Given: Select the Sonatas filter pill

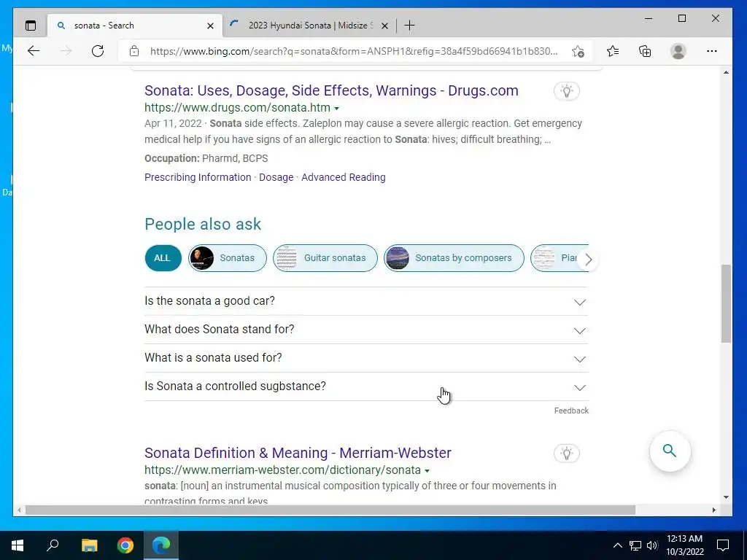Looking at the screenshot, I should pyautogui.click(x=228, y=258).
